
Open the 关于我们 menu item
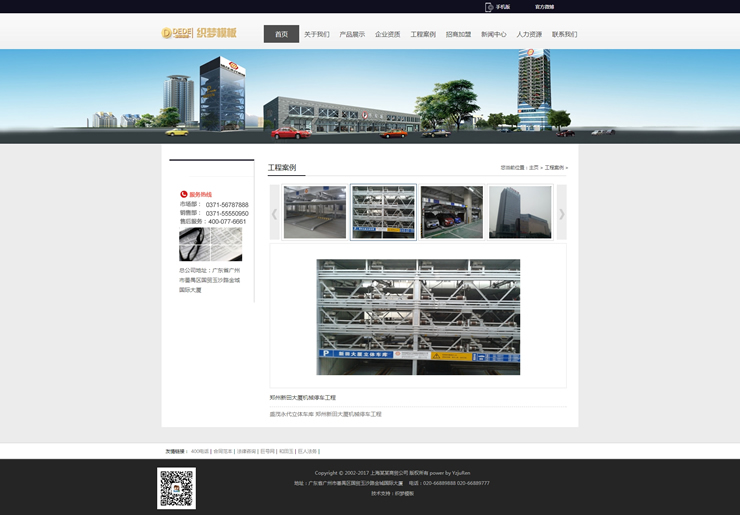316,34
